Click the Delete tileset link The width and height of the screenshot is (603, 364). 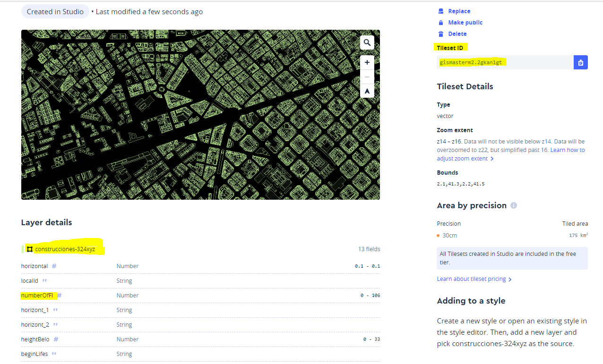[x=457, y=34]
